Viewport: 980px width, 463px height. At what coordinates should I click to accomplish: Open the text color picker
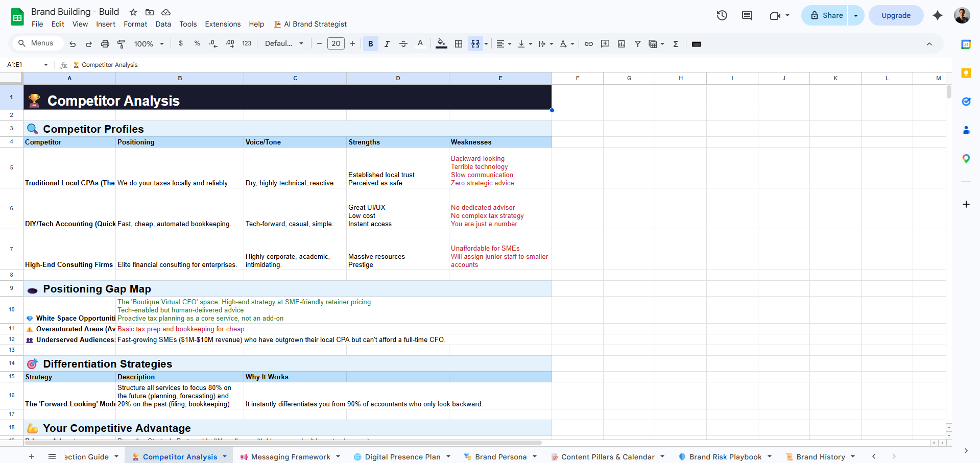point(420,44)
